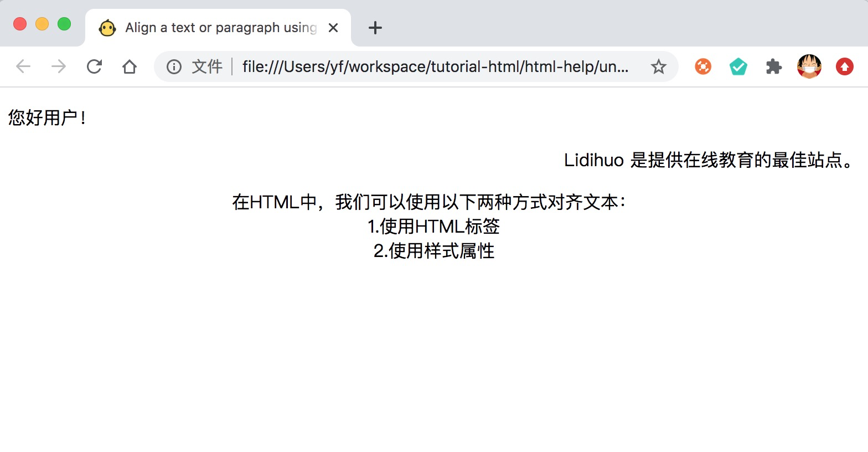The image size is (868, 452).
Task: Click the teal checkmark extension icon
Action: point(738,67)
